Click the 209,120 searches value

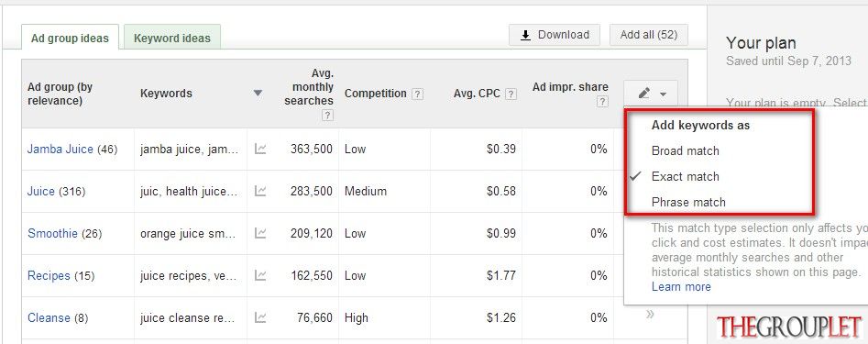coord(311,233)
